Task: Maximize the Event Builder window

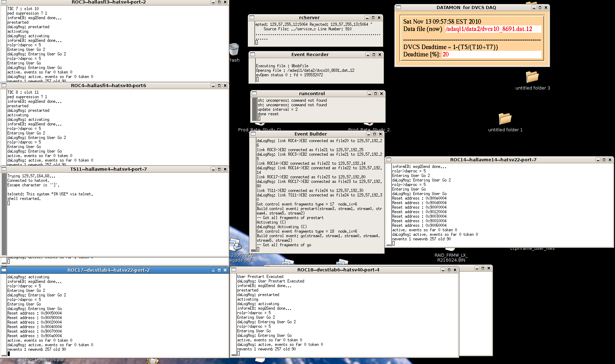Action: [x=374, y=134]
